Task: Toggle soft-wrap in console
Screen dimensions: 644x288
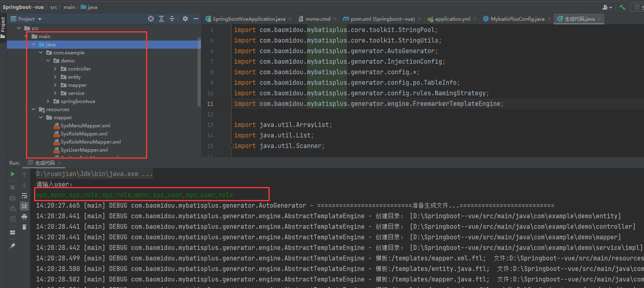Action: click(24, 196)
